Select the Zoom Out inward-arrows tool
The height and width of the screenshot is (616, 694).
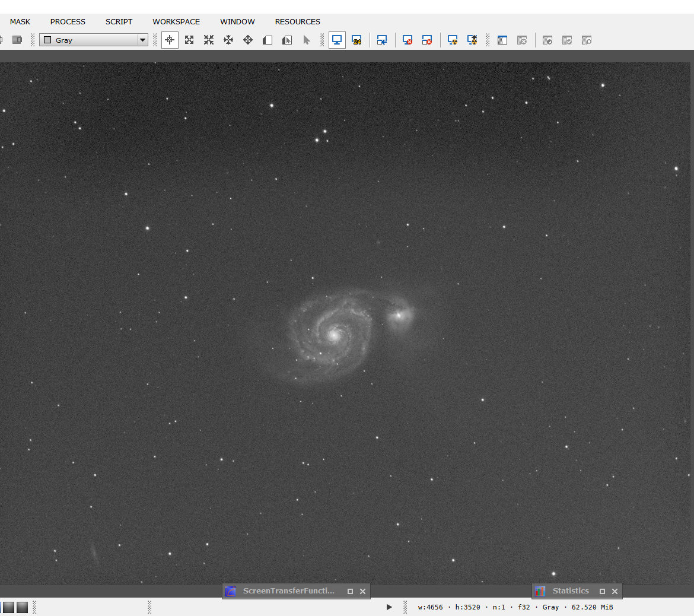(209, 40)
